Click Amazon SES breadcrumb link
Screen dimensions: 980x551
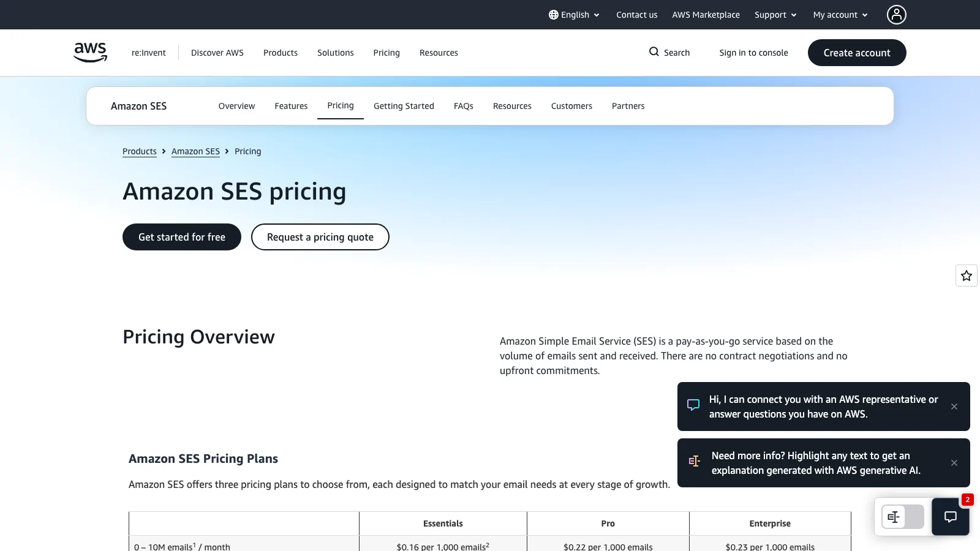pos(195,151)
